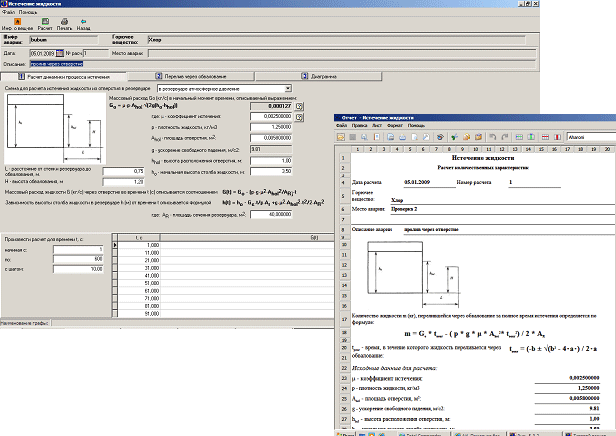616x436 pixels.
Task: Click the Инф. о версии toolbar icon
Action: point(17,22)
